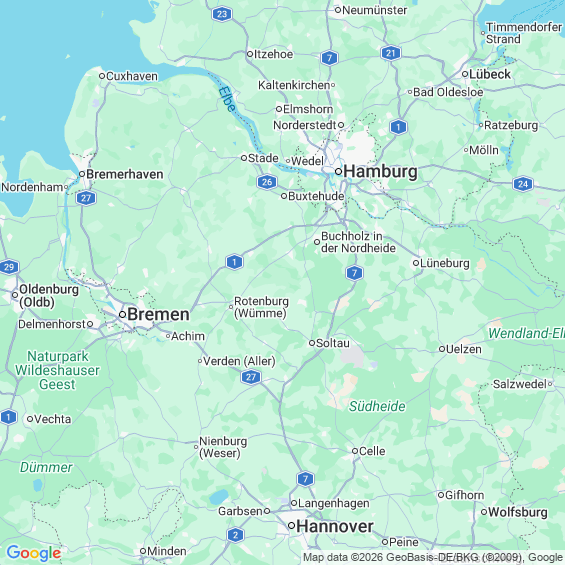Screen dimensions: 565x565
Task: Click the Lübeck city marker
Action: click(x=465, y=74)
